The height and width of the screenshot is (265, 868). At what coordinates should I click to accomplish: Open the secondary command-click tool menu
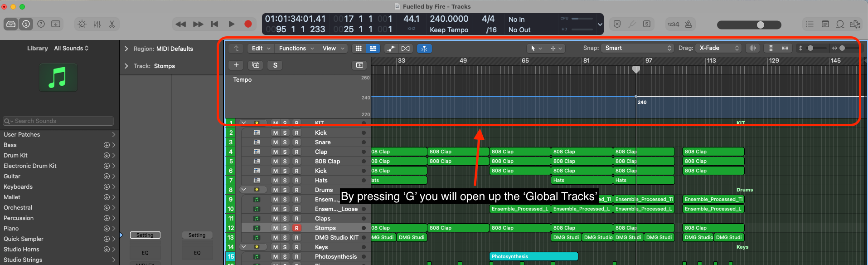556,48
